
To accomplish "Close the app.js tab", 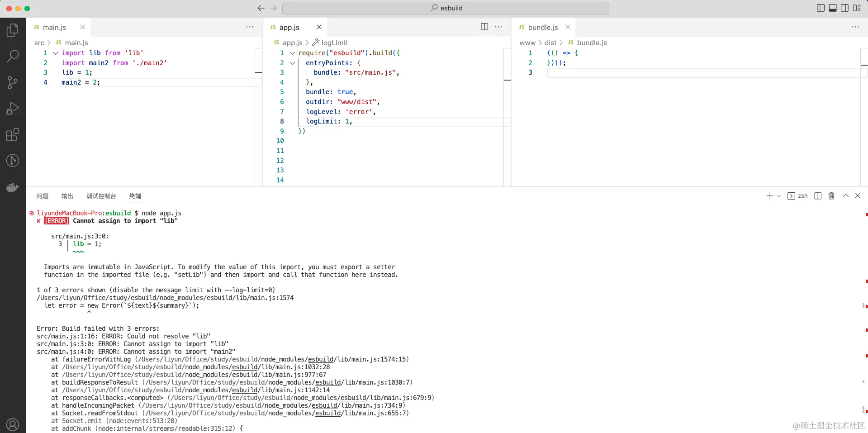I will pos(319,27).
